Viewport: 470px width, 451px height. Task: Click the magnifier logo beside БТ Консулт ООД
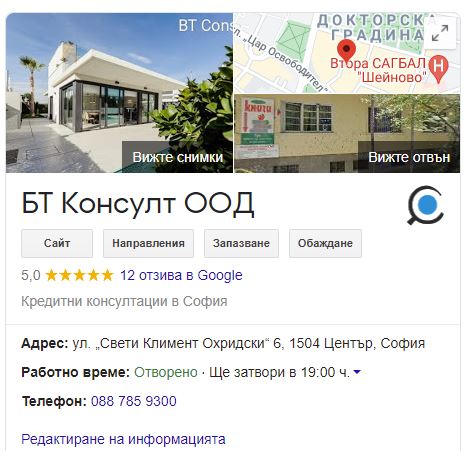(x=426, y=205)
